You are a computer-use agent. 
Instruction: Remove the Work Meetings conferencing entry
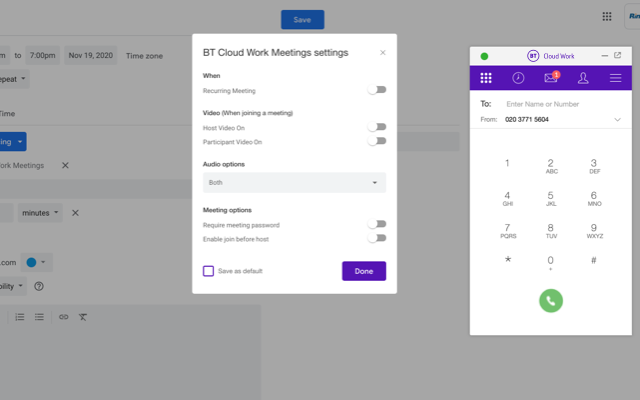[65, 165]
